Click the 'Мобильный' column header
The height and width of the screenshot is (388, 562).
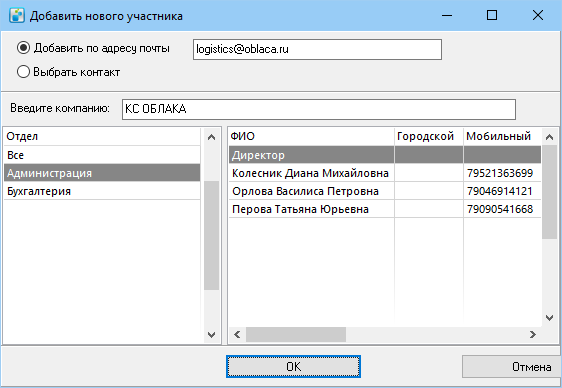502,136
